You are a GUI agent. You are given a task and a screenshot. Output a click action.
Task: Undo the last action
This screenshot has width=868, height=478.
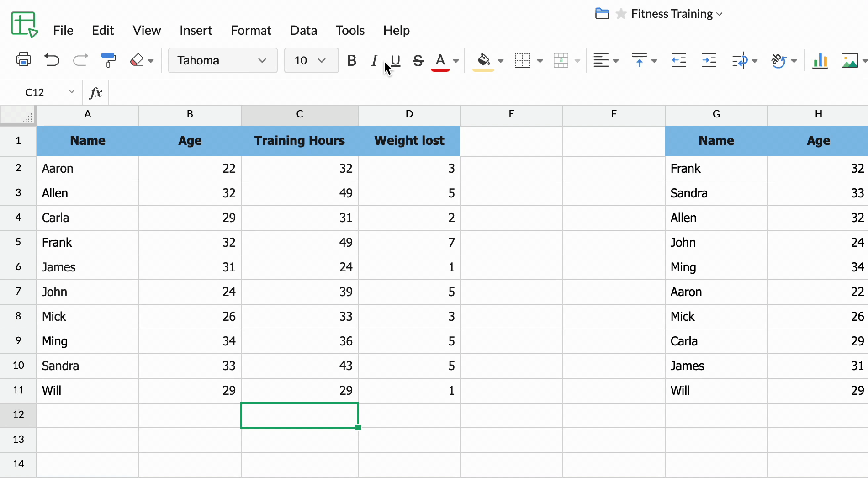click(52, 60)
